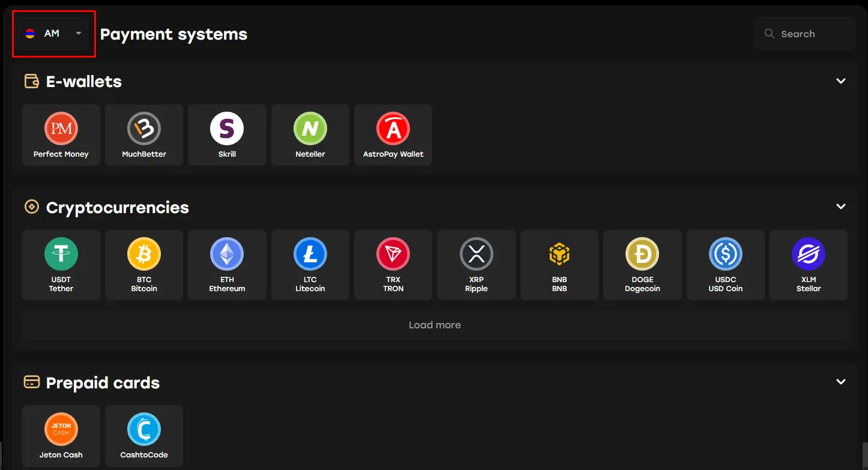Click the Armenia flag icon

(30, 34)
